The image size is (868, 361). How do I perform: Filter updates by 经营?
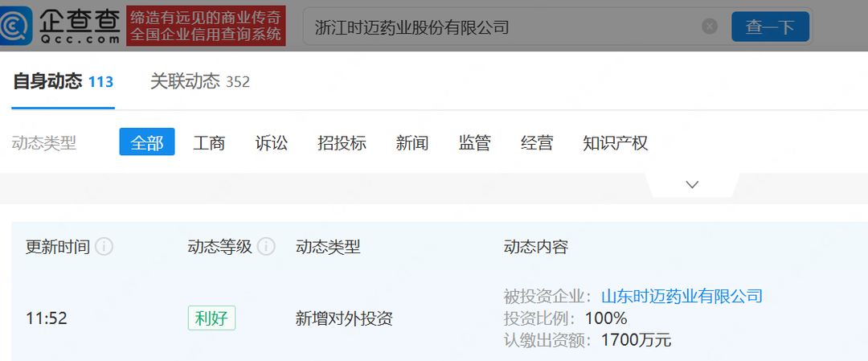coord(536,143)
